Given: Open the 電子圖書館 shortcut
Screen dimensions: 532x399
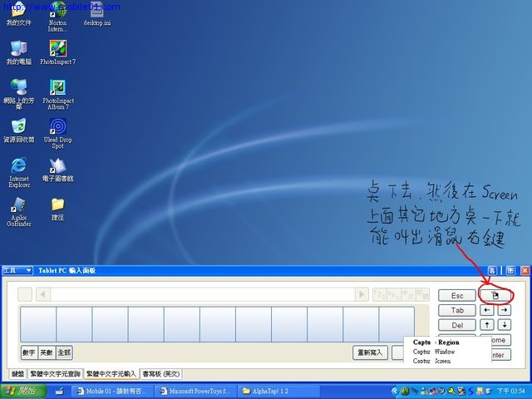Looking at the screenshot, I should pos(57,170).
